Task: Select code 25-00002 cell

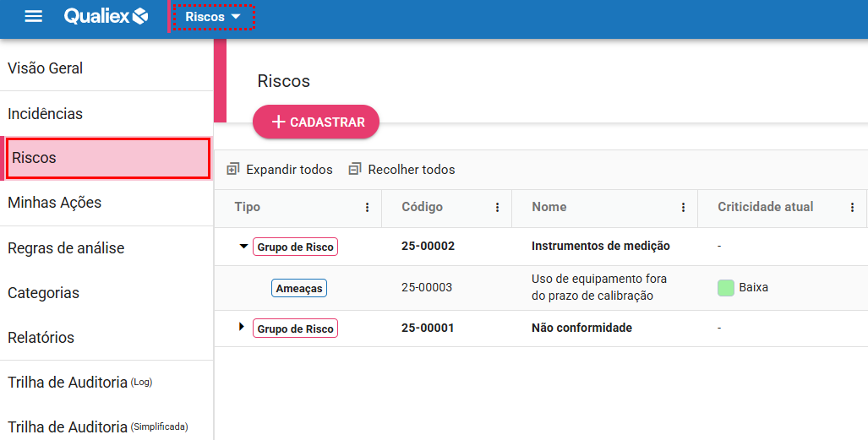Action: 428,246
